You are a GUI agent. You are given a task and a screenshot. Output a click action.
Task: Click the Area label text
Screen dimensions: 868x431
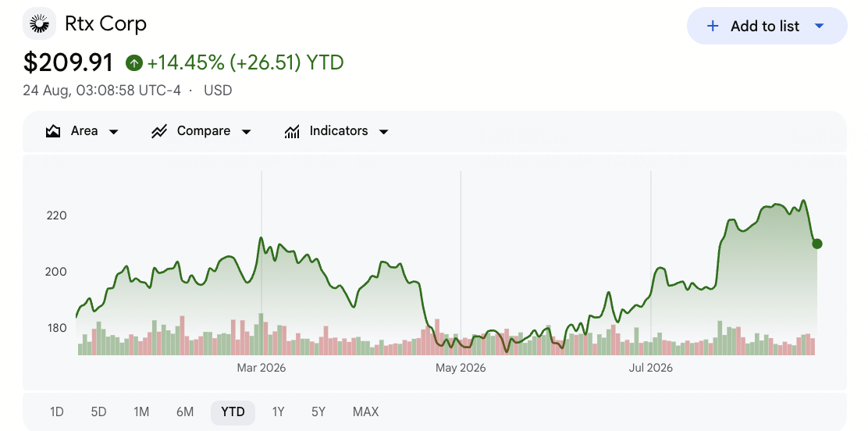pyautogui.click(x=84, y=130)
